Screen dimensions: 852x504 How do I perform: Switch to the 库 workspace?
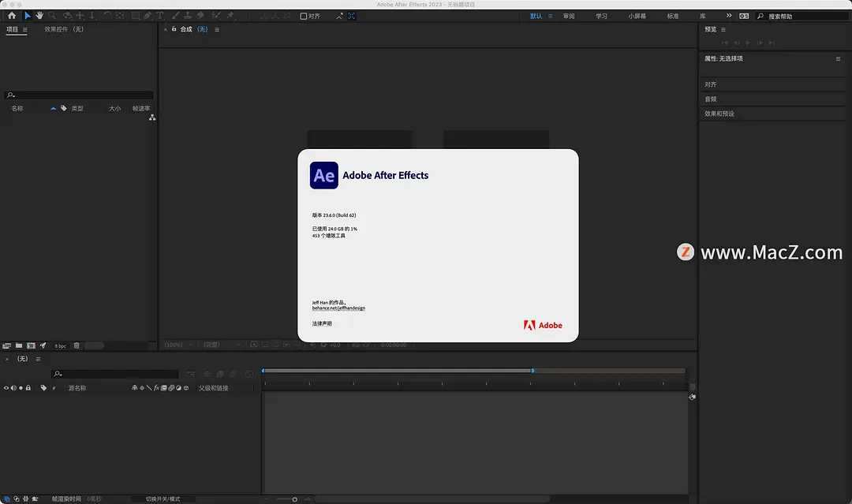(703, 17)
